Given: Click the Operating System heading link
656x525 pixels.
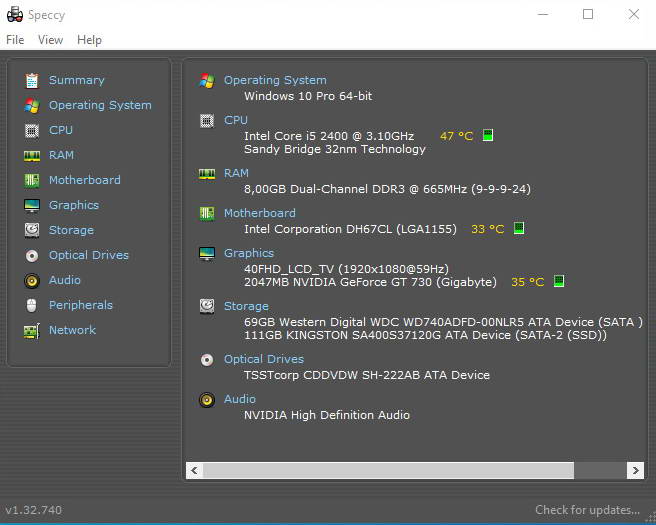Looking at the screenshot, I should coord(275,80).
